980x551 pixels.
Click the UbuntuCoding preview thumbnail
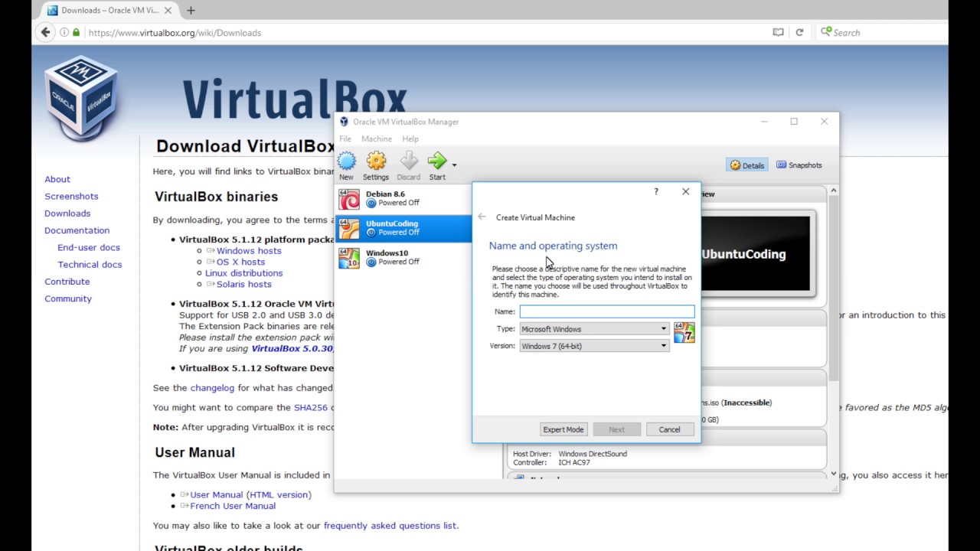tap(756, 254)
